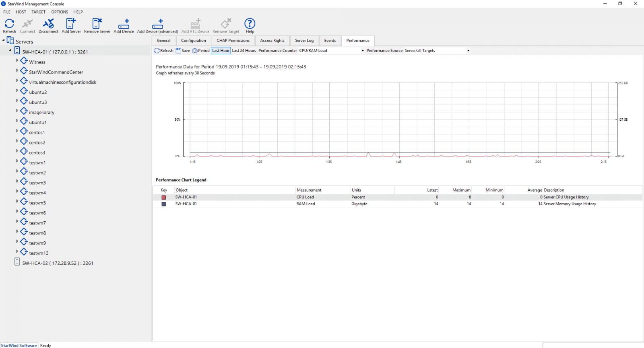Open the OPTIONS menu

click(x=60, y=12)
